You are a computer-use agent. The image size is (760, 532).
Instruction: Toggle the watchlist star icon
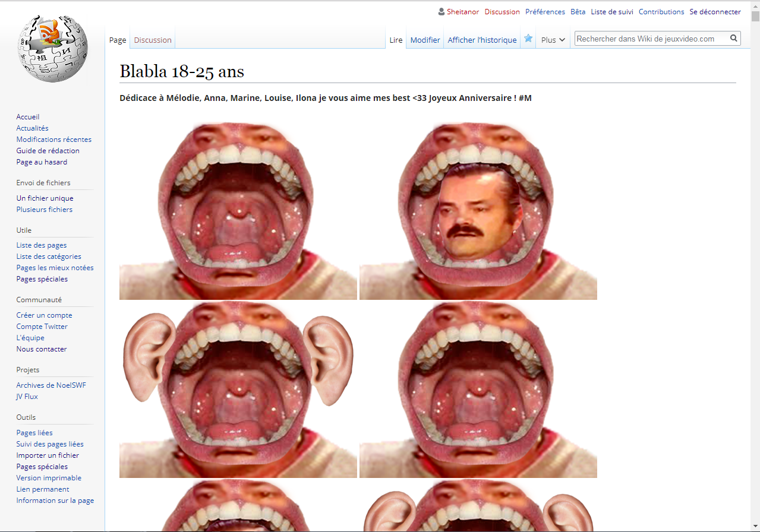tap(528, 39)
